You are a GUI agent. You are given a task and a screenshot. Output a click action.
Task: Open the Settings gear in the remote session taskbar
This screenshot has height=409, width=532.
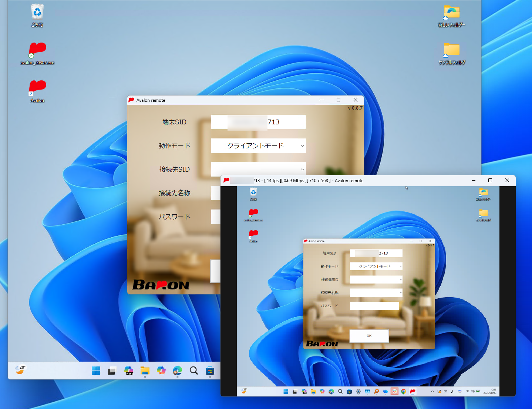[358, 391]
